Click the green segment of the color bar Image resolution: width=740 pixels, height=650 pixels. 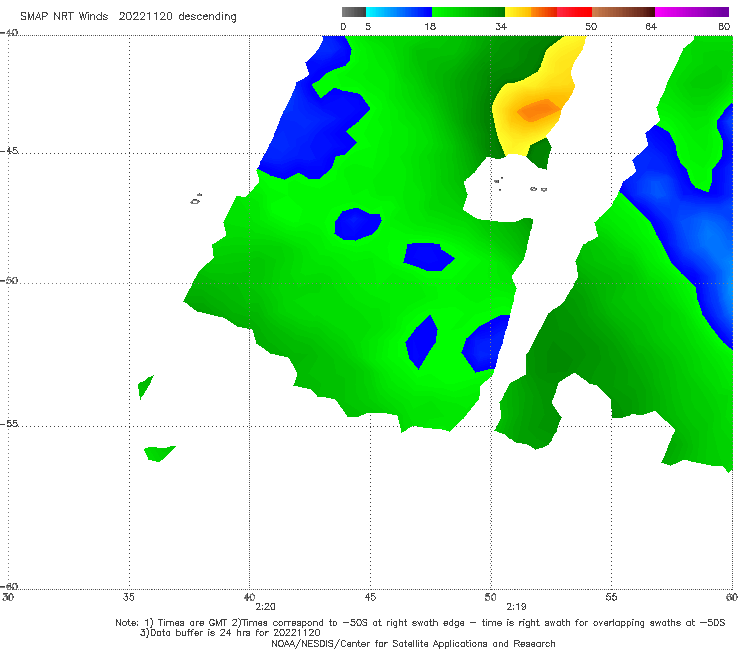468,12
